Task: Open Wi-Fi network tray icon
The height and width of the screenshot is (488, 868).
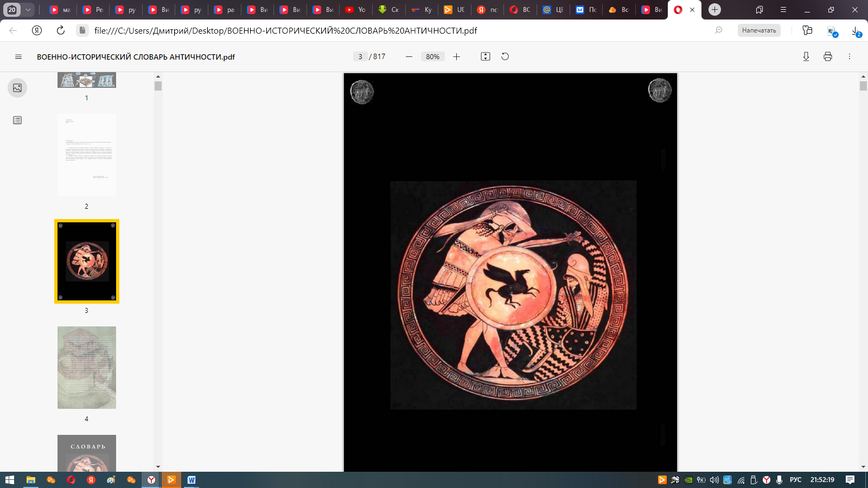Action: [741, 480]
